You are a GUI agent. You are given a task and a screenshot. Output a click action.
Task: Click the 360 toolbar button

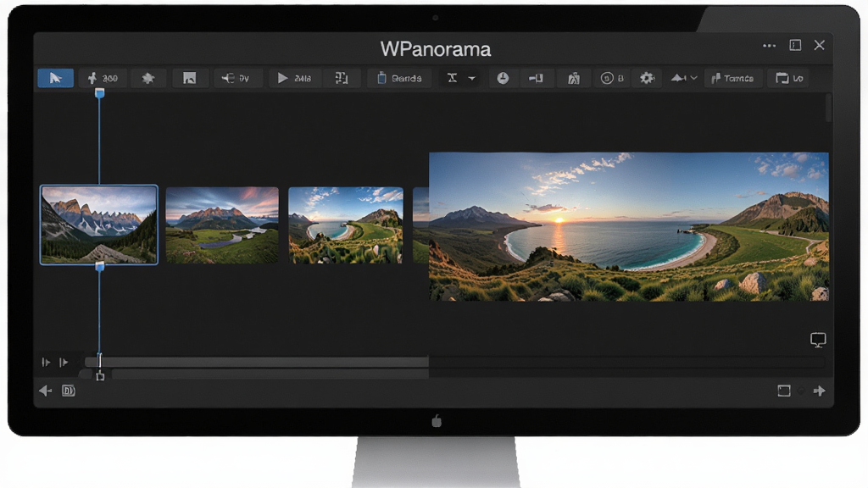(103, 78)
